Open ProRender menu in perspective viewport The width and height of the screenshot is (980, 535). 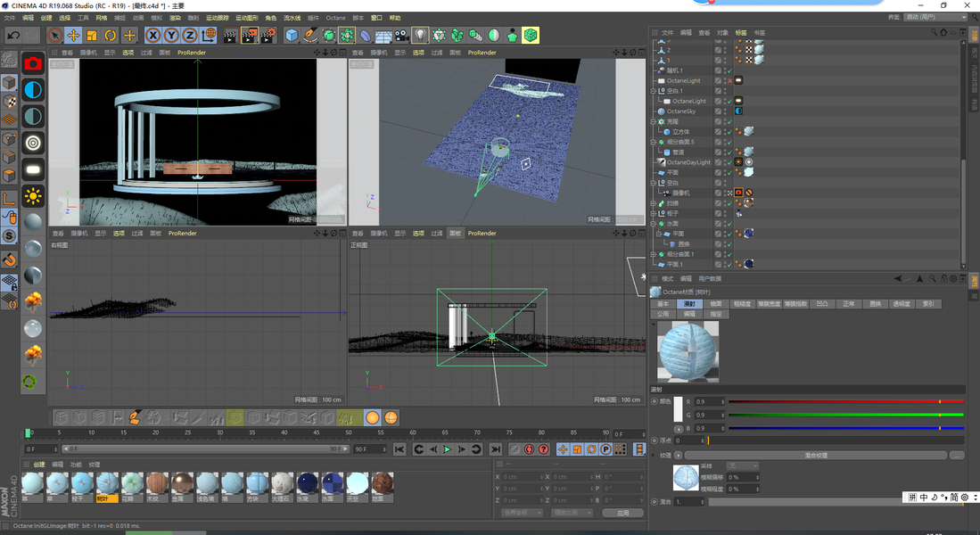(191, 53)
